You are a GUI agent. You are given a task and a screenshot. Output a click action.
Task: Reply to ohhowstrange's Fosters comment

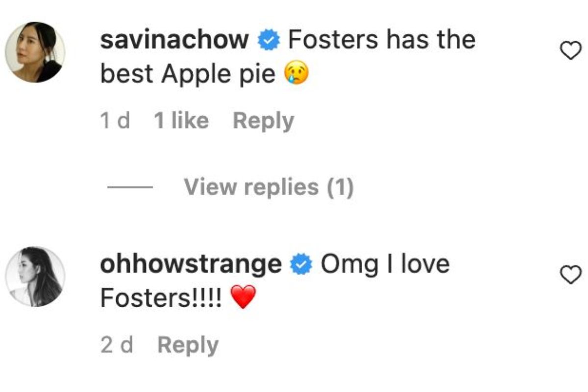(188, 345)
